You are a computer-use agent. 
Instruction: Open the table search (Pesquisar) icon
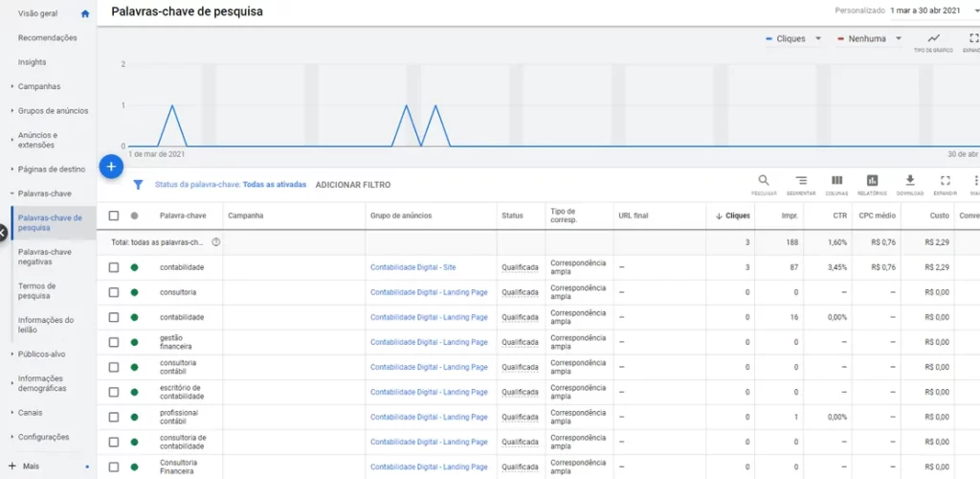(x=763, y=183)
